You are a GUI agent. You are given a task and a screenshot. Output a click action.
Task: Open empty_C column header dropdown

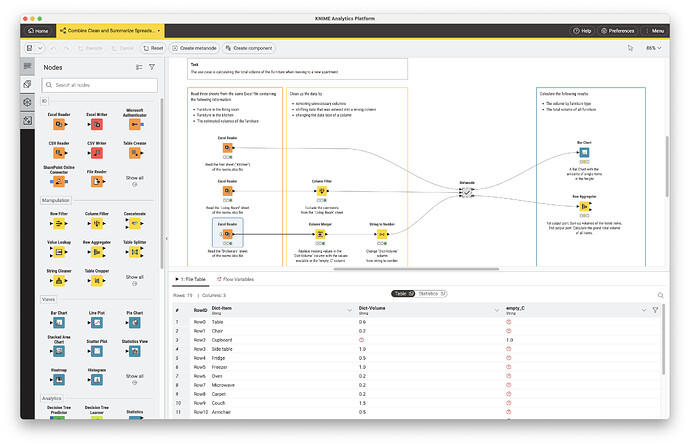click(x=644, y=311)
